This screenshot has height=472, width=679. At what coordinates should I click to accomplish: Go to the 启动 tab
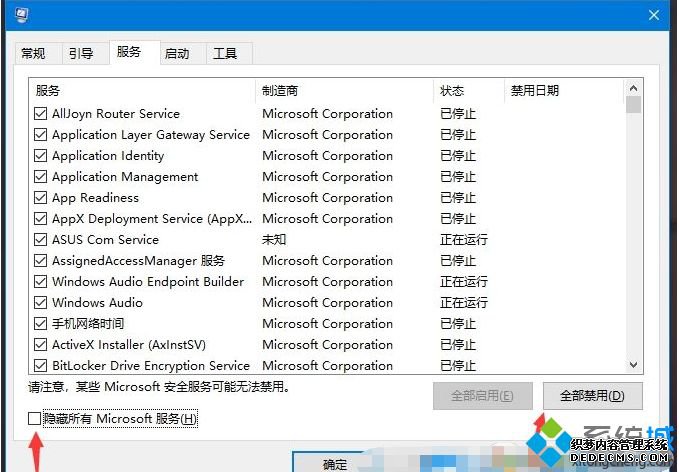pyautogui.click(x=177, y=54)
